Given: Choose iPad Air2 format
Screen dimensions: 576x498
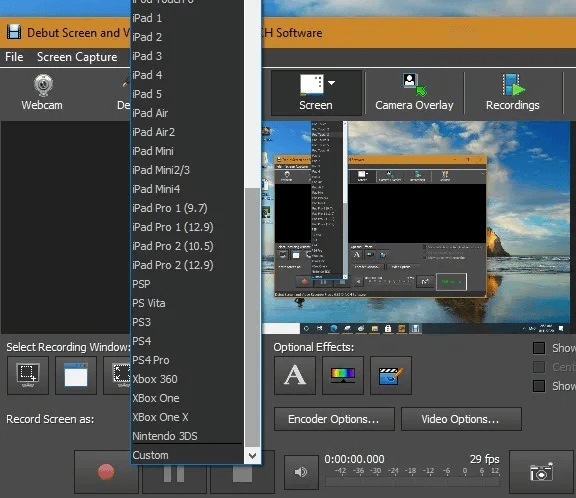Looking at the screenshot, I should [x=187, y=132].
